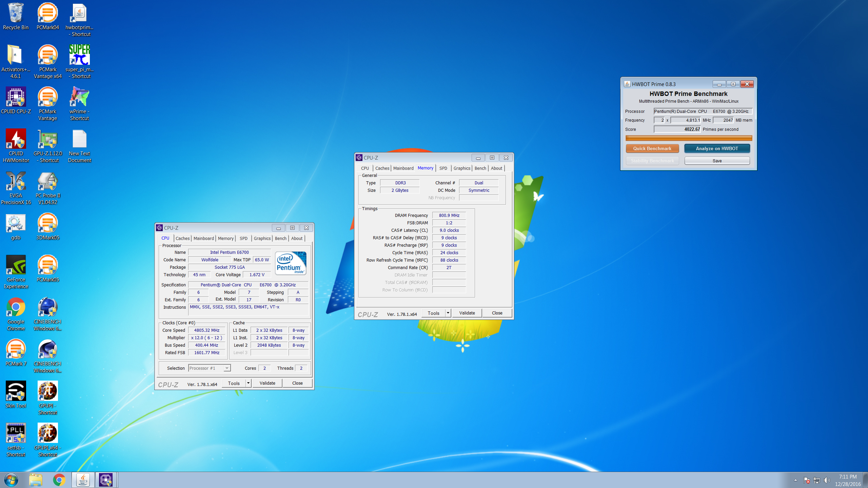
Task: Open CPUID HWMonitor desktop icon
Action: pyautogui.click(x=16, y=146)
